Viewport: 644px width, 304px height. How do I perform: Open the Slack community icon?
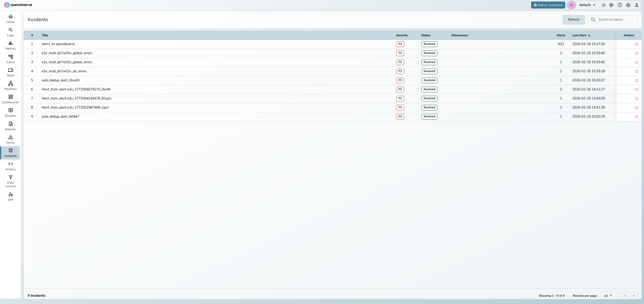[611, 5]
